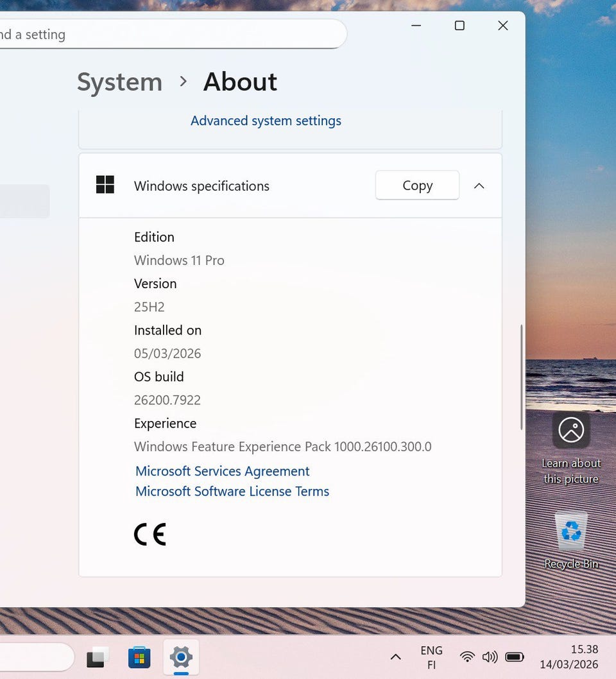Screen dimensions: 616x679
Task: Go back to System breadcrumb
Action: tap(119, 82)
